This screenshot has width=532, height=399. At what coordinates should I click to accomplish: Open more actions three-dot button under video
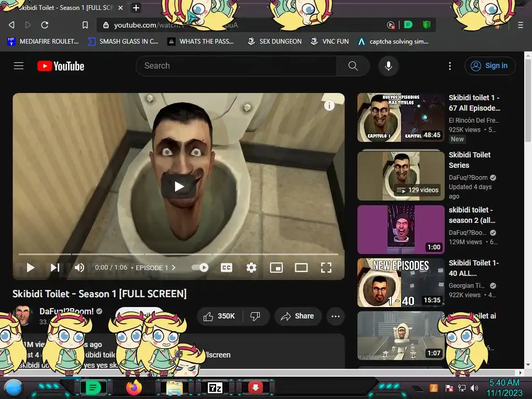[336, 316]
